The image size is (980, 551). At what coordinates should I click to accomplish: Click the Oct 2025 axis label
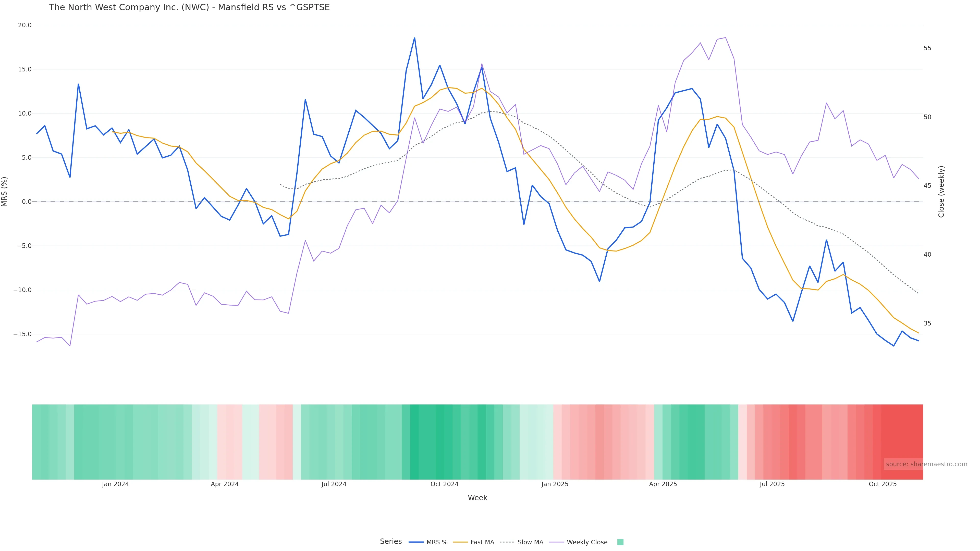[883, 484]
